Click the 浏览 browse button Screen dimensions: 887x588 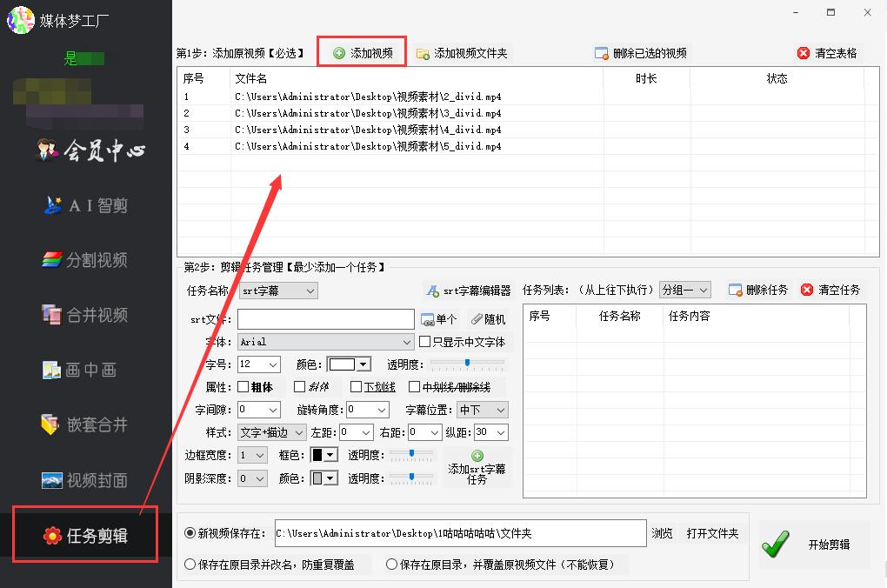662,533
